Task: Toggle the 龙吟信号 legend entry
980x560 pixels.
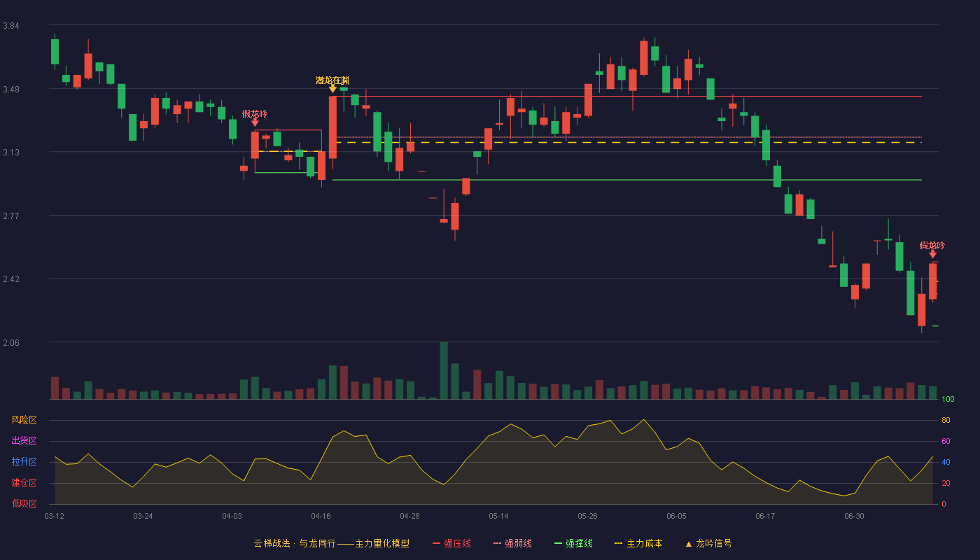Action: click(708, 543)
